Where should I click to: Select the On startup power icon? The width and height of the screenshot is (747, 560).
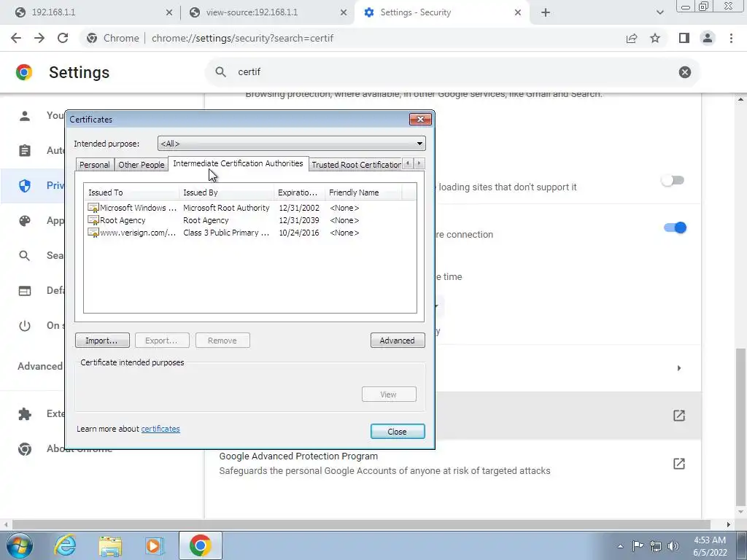click(x=25, y=326)
